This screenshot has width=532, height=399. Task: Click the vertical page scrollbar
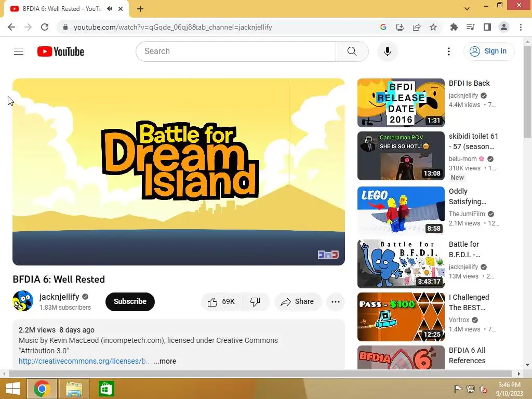(x=527, y=91)
